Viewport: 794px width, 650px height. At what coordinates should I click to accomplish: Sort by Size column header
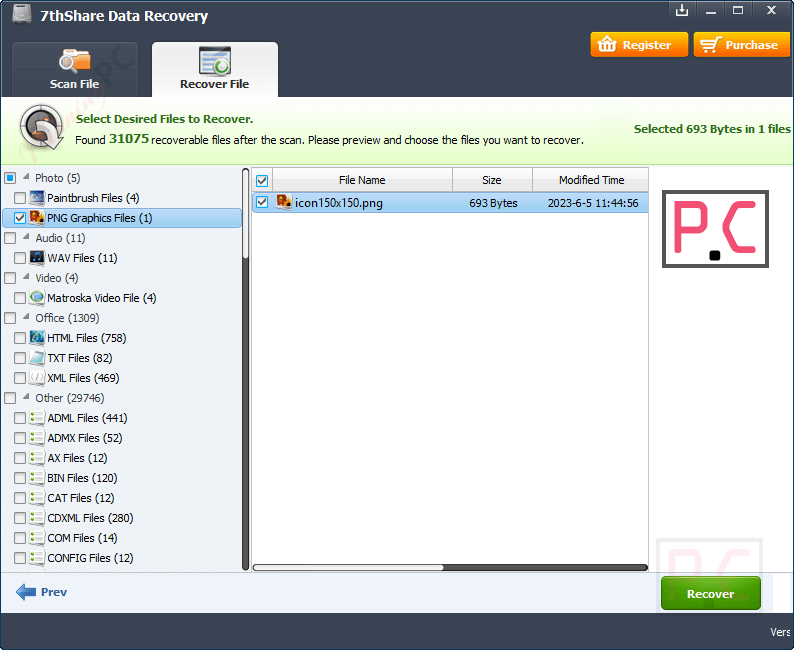pos(492,180)
